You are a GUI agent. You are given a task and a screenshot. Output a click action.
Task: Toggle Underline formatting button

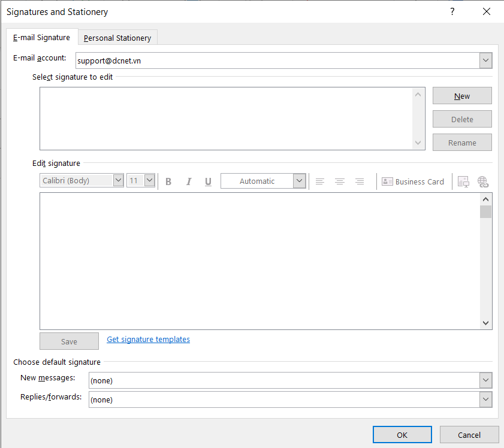pyautogui.click(x=208, y=181)
